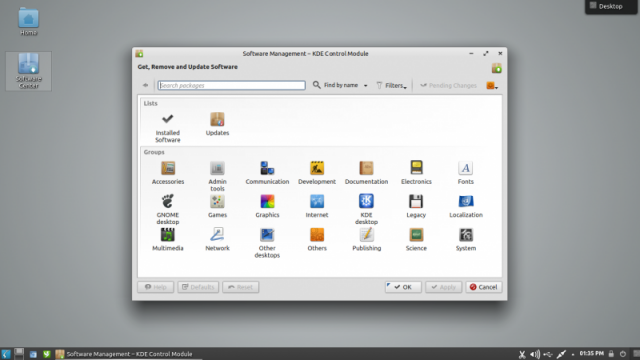Open the Publishing group
The height and width of the screenshot is (360, 640).
pos(367,239)
